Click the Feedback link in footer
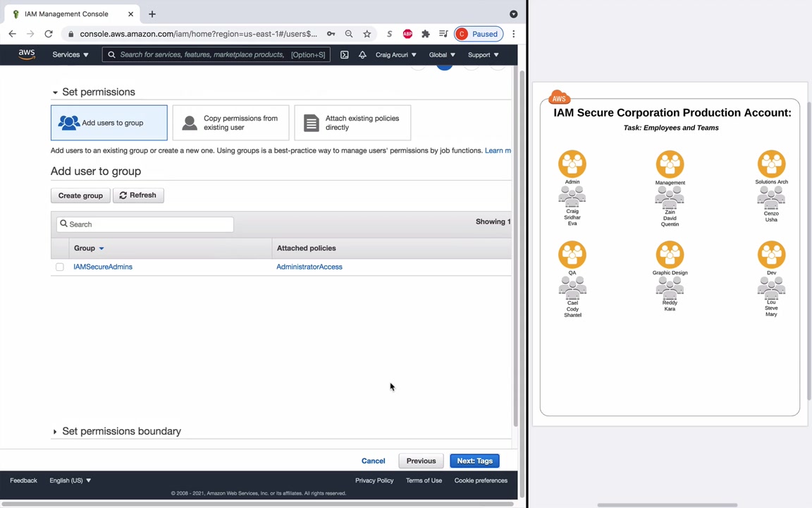The height and width of the screenshot is (508, 812). pos(23,480)
